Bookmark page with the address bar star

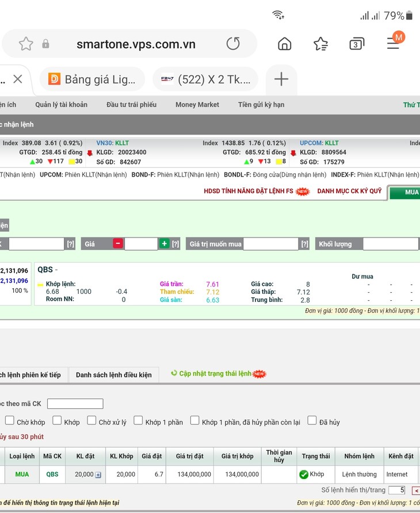tap(25, 44)
